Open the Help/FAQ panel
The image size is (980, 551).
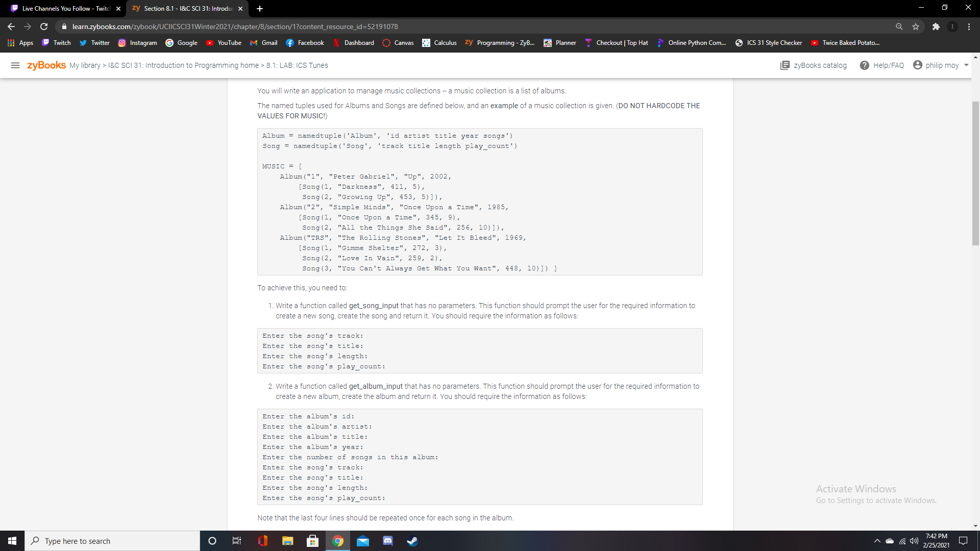pos(882,65)
